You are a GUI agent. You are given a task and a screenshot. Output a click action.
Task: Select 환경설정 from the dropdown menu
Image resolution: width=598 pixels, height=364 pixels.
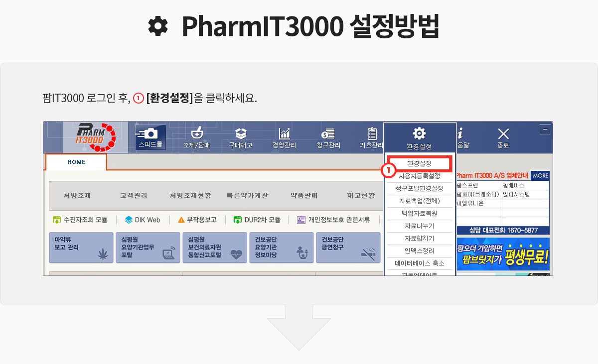(x=419, y=163)
